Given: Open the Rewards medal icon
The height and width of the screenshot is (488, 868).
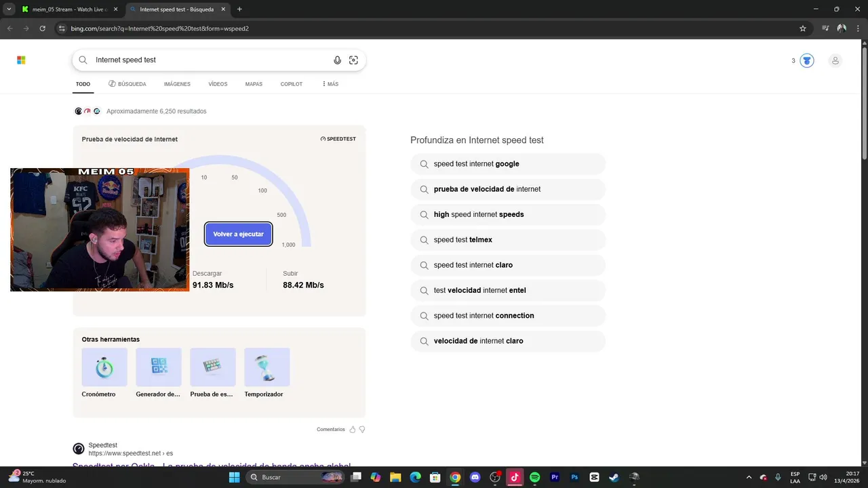Looking at the screenshot, I should point(806,60).
